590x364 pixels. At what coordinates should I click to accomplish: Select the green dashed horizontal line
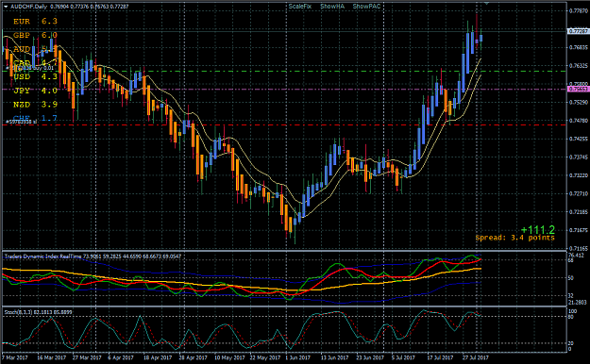coord(284,71)
